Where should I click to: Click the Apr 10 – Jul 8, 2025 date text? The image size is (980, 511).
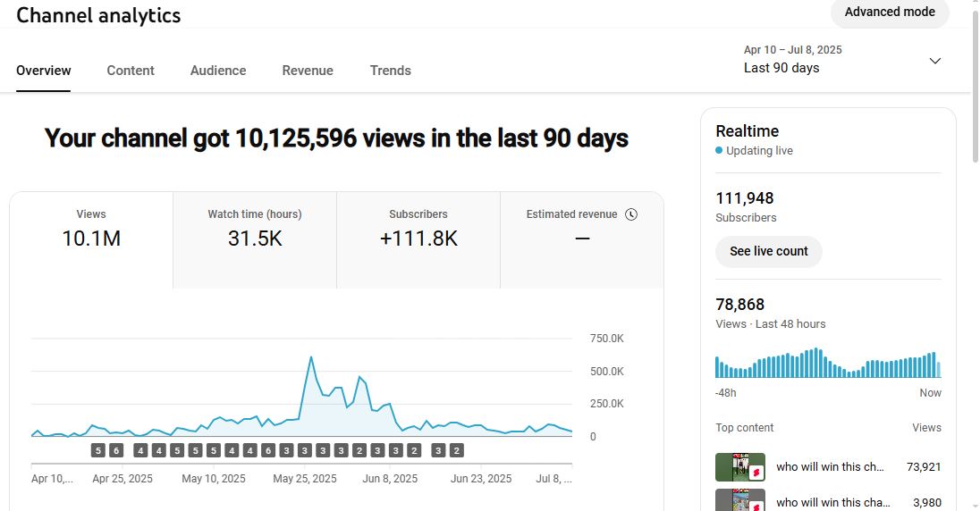pyautogui.click(x=792, y=50)
